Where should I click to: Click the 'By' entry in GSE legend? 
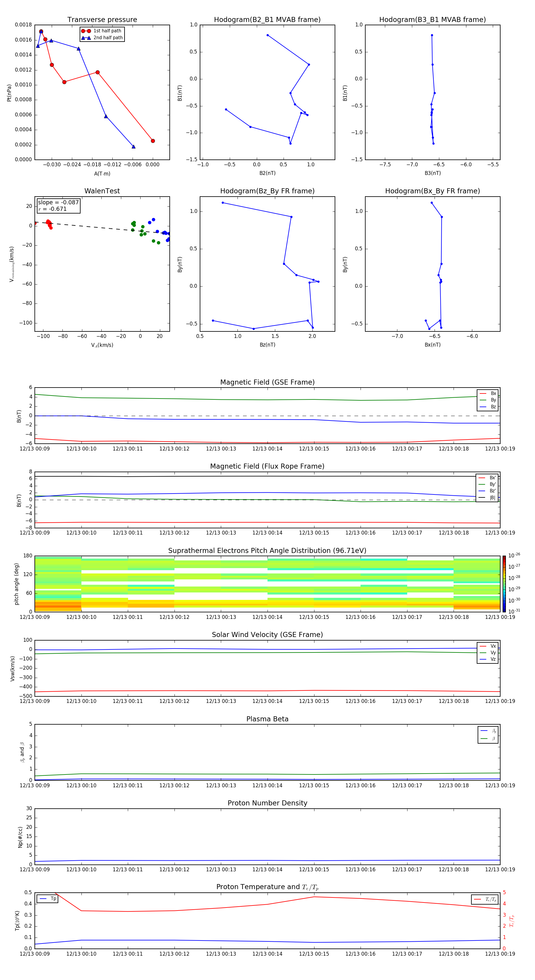click(488, 400)
